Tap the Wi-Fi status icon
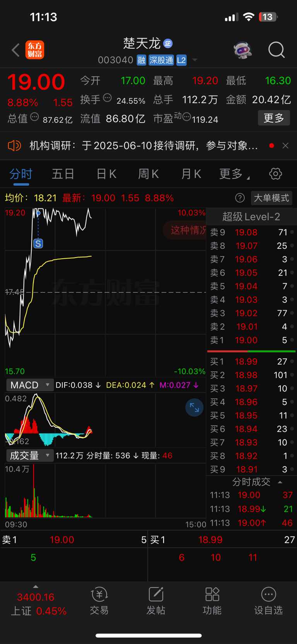 (x=249, y=17)
